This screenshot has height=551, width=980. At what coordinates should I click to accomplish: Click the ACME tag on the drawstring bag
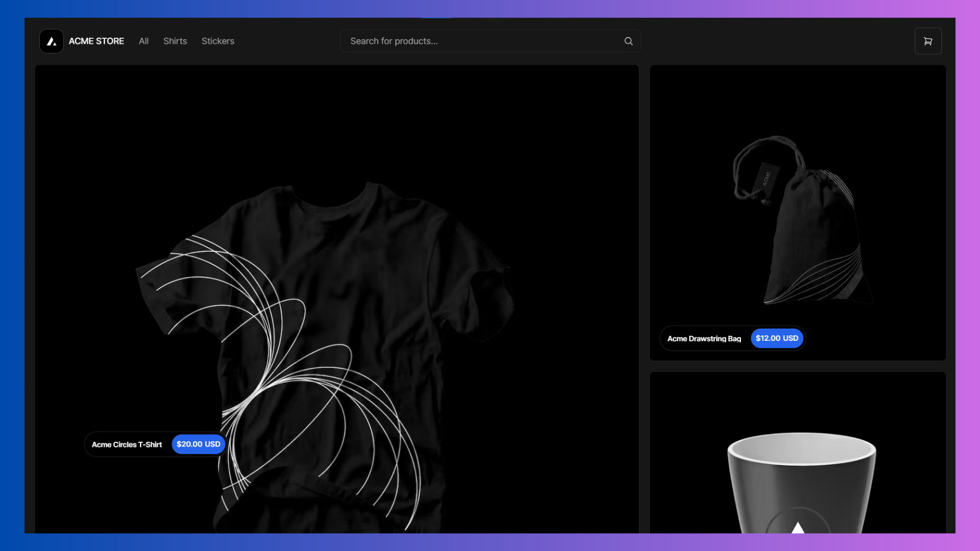tap(767, 179)
